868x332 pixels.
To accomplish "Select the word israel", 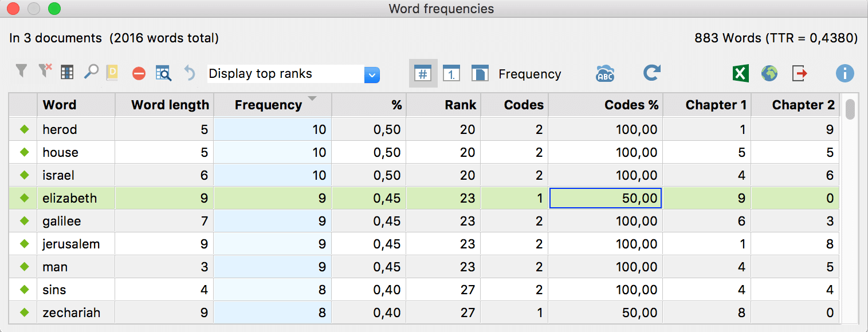I will coord(58,175).
